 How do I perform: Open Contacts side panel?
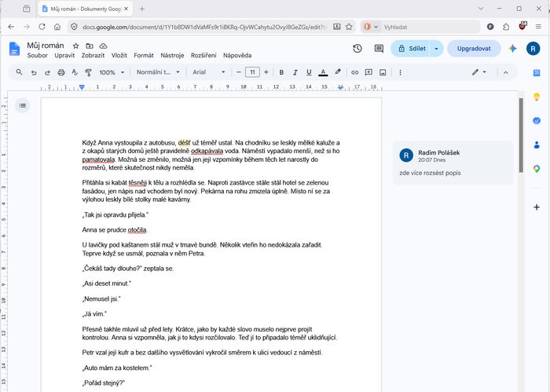coord(537,145)
